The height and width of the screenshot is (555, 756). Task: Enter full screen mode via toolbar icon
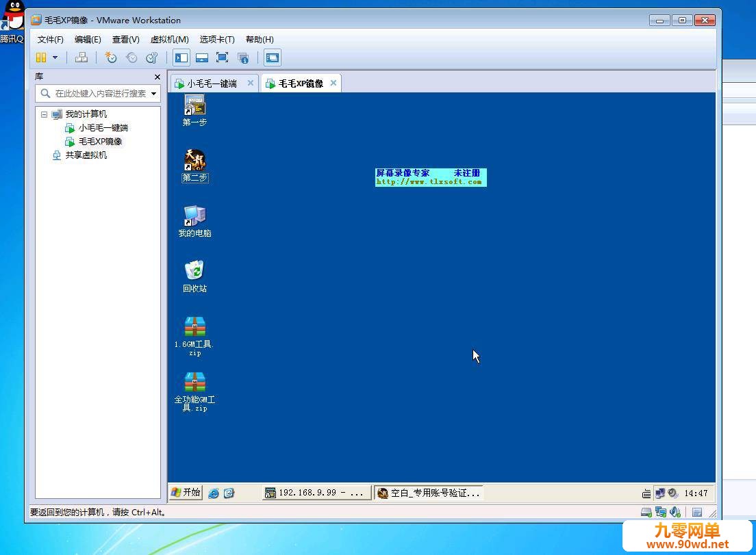[223, 57]
